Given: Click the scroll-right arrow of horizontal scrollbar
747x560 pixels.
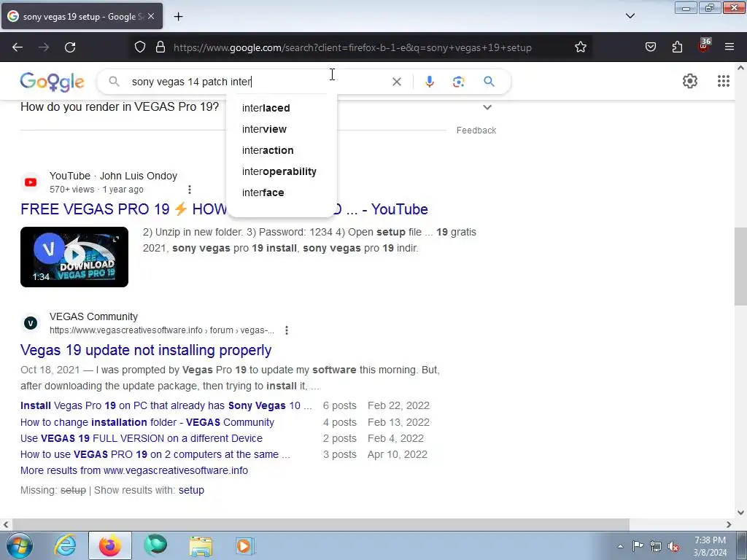Looking at the screenshot, I should click(x=729, y=524).
